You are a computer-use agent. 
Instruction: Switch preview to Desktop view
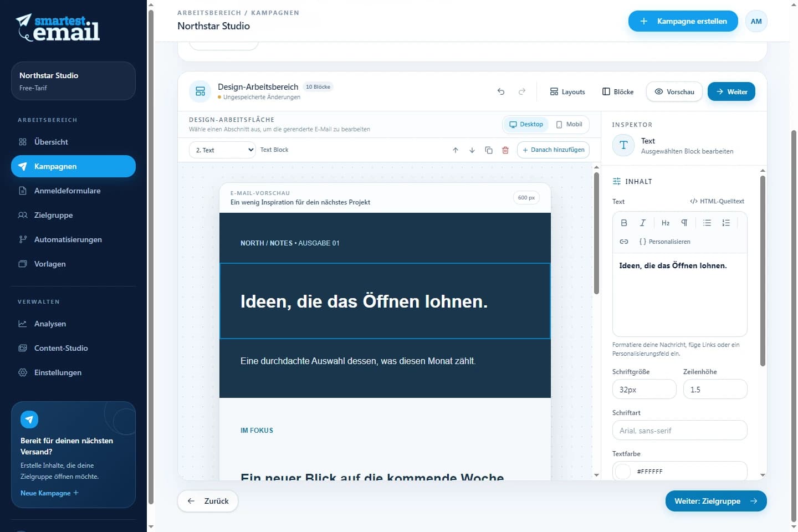coord(526,125)
